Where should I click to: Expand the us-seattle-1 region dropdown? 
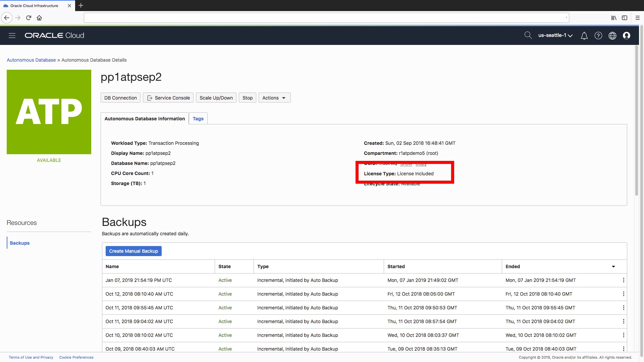[555, 35]
